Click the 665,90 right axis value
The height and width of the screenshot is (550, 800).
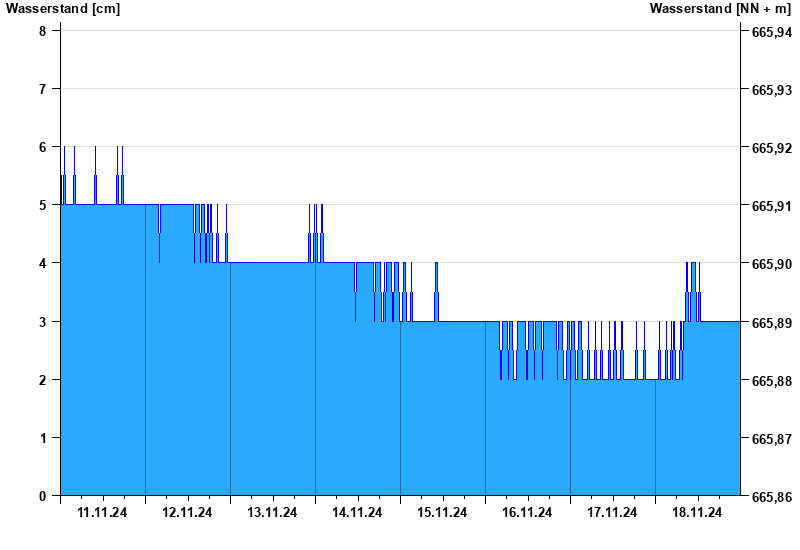point(771,264)
